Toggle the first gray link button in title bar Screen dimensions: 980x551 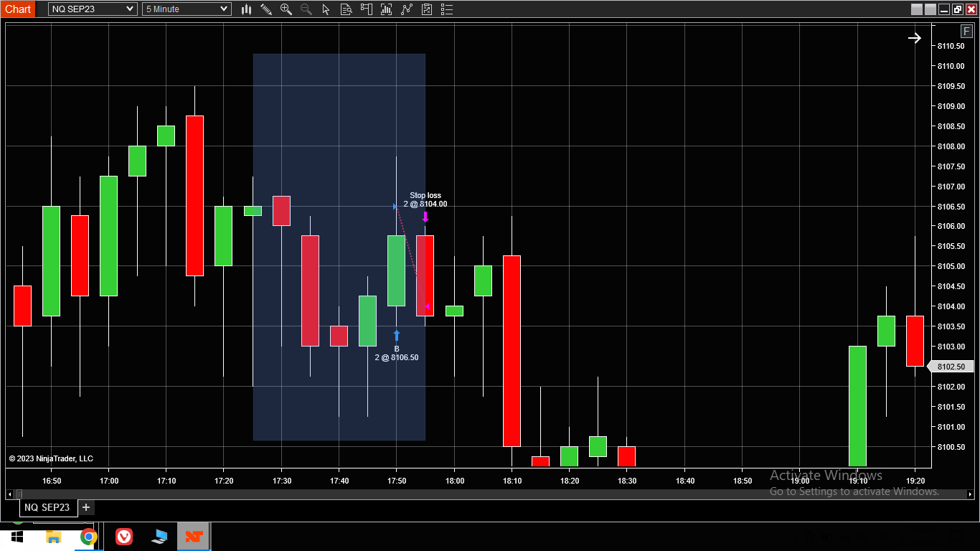(917, 9)
